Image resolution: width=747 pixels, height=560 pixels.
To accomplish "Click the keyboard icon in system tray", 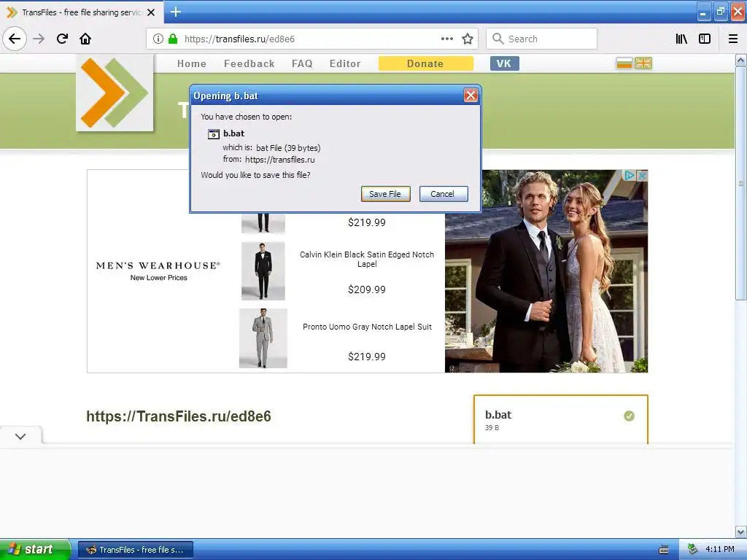I will click(664, 550).
